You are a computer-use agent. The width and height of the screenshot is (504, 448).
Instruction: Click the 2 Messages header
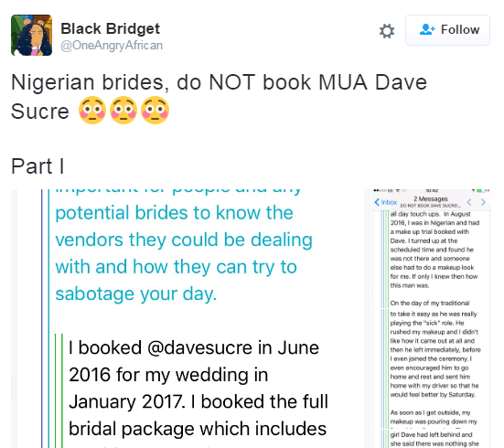(x=431, y=199)
